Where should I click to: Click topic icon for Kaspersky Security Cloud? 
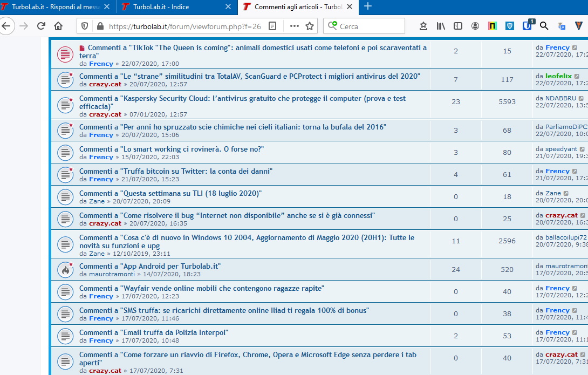click(65, 105)
